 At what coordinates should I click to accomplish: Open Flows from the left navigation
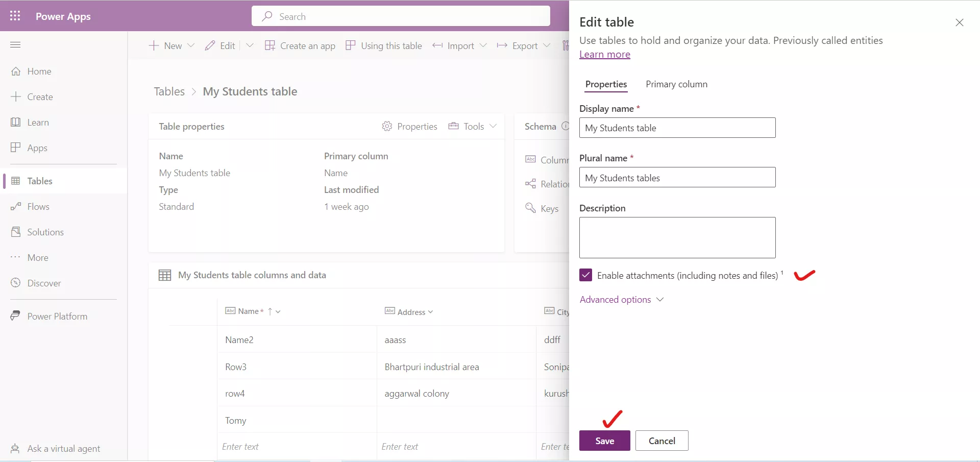[x=37, y=206]
